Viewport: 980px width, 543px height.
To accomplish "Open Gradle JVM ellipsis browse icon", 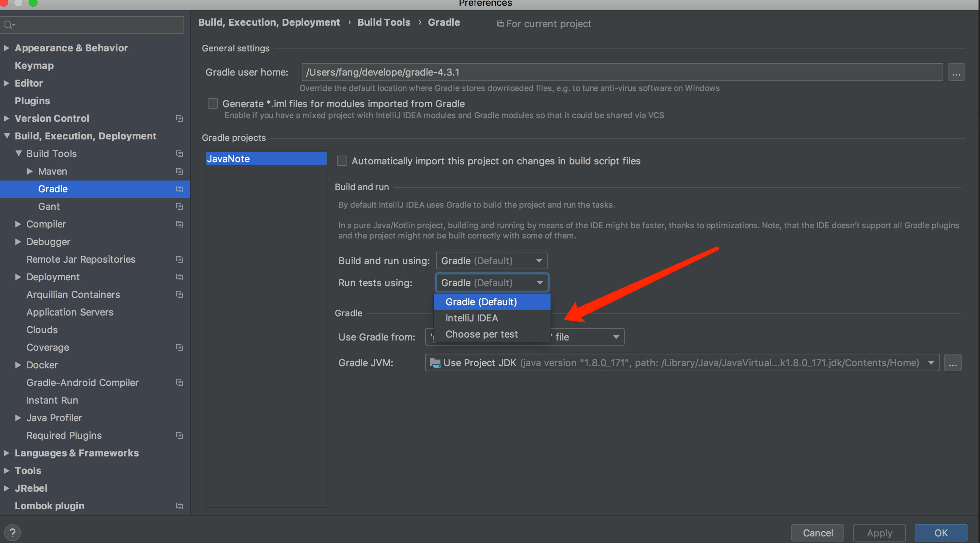I will tap(953, 362).
